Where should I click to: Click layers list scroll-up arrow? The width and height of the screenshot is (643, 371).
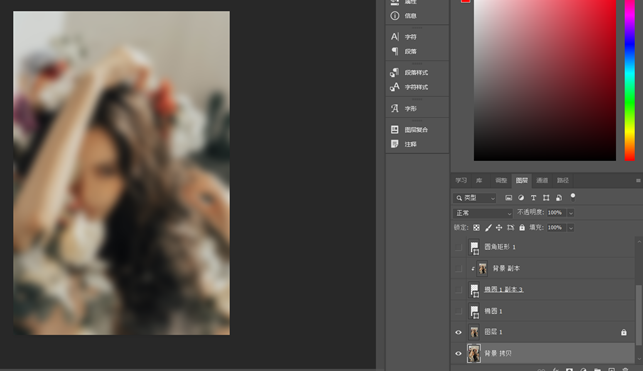click(x=638, y=242)
